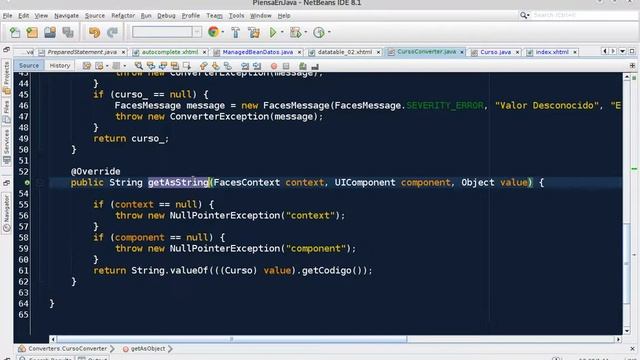Run the project with green play icon

(x=273, y=32)
